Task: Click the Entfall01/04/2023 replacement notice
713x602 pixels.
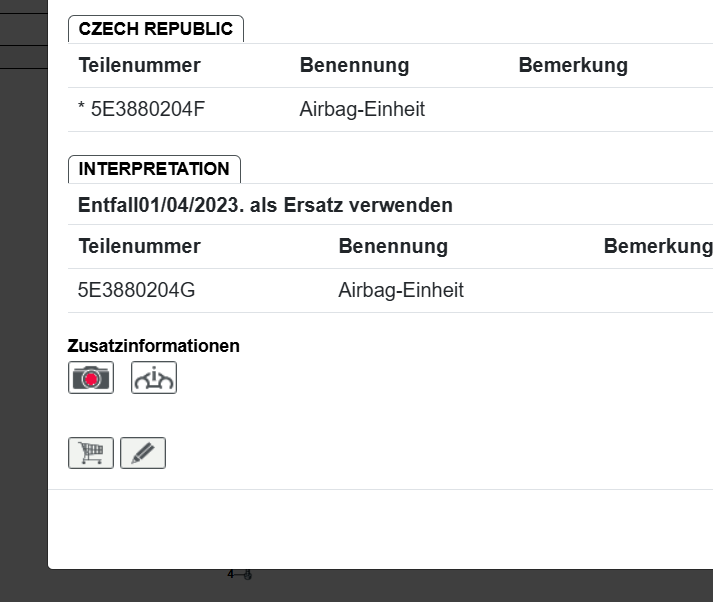Action: [x=265, y=205]
